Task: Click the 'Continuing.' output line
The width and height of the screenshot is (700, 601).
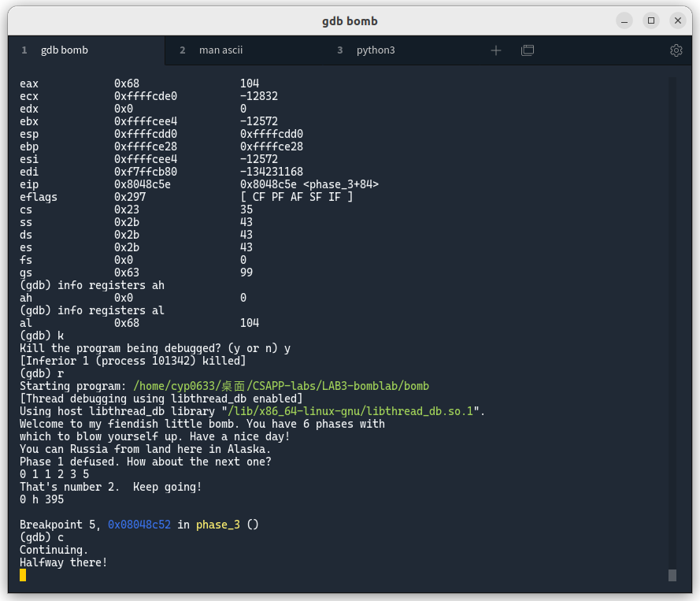Action: pos(54,550)
